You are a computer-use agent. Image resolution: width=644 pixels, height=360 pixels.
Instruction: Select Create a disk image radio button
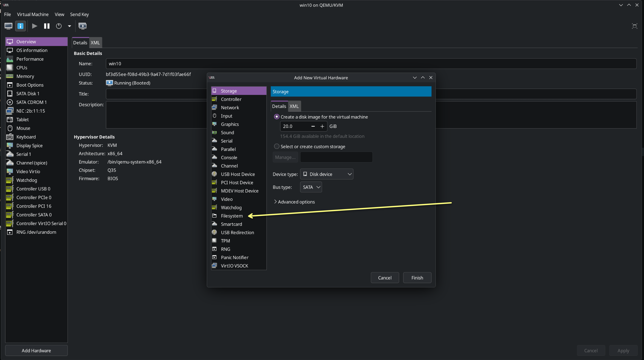[x=277, y=116]
